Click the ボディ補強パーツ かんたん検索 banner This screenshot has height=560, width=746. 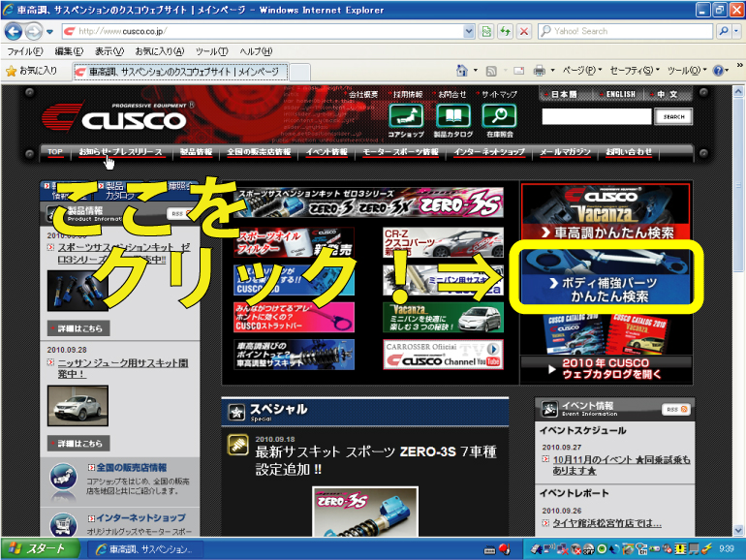[607, 280]
